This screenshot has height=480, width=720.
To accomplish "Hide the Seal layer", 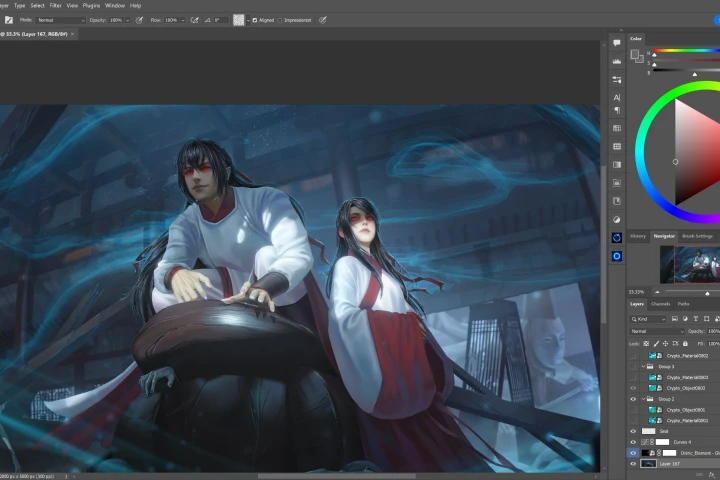I will point(633,431).
